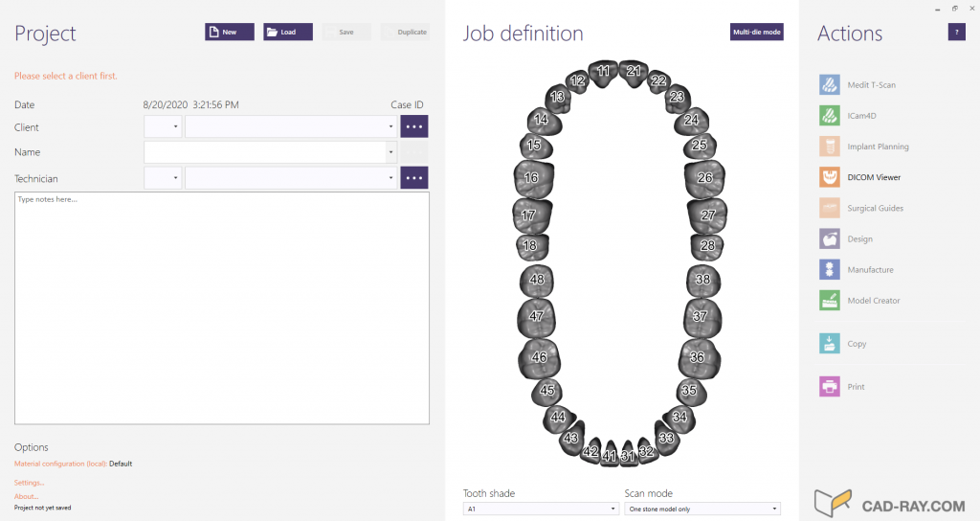The width and height of the screenshot is (980, 521).
Task: Click the New project button
Action: click(x=230, y=32)
